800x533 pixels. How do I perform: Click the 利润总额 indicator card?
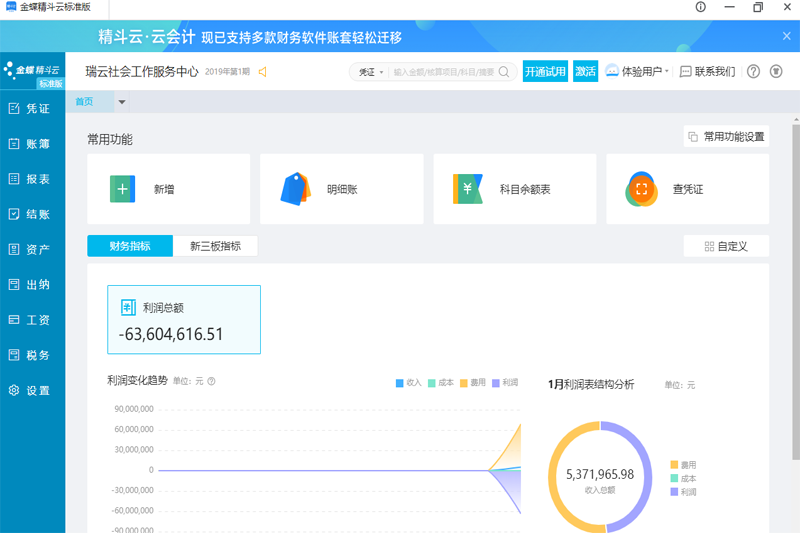(184, 319)
